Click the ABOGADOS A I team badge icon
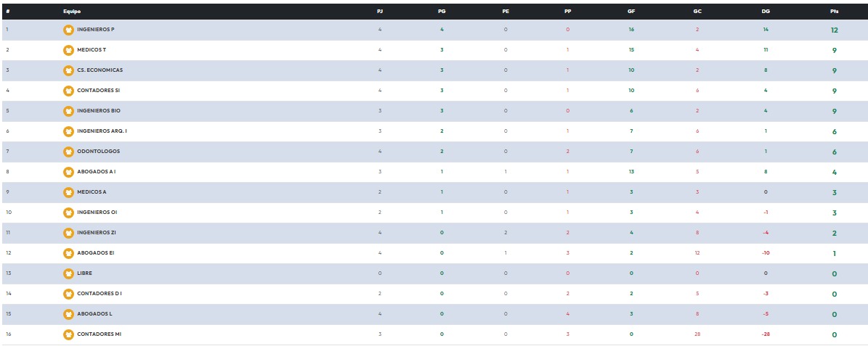Screen dimensions: 868x346 (68, 172)
